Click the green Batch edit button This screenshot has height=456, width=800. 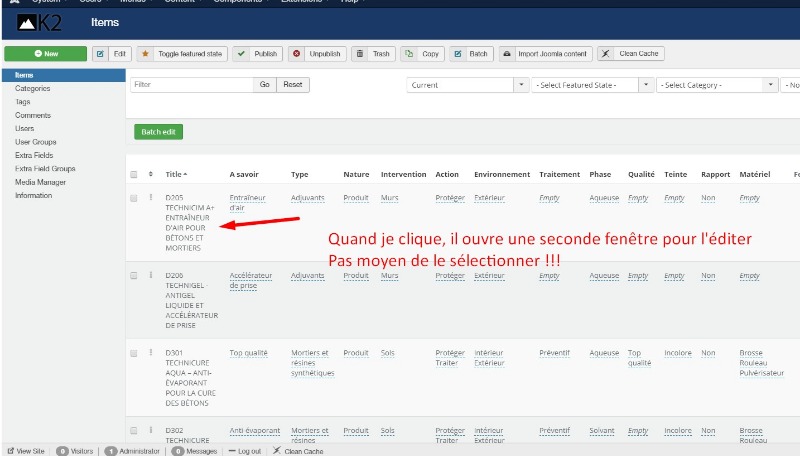click(158, 132)
